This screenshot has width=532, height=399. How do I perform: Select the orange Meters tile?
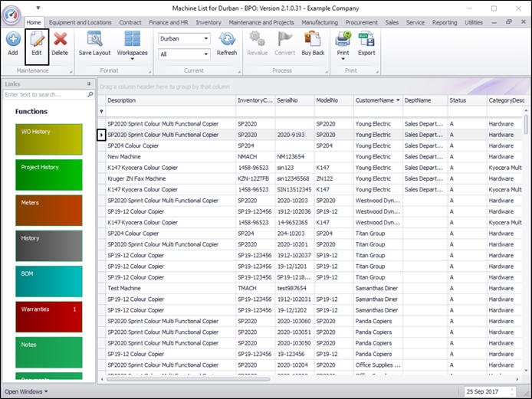pyautogui.click(x=48, y=210)
